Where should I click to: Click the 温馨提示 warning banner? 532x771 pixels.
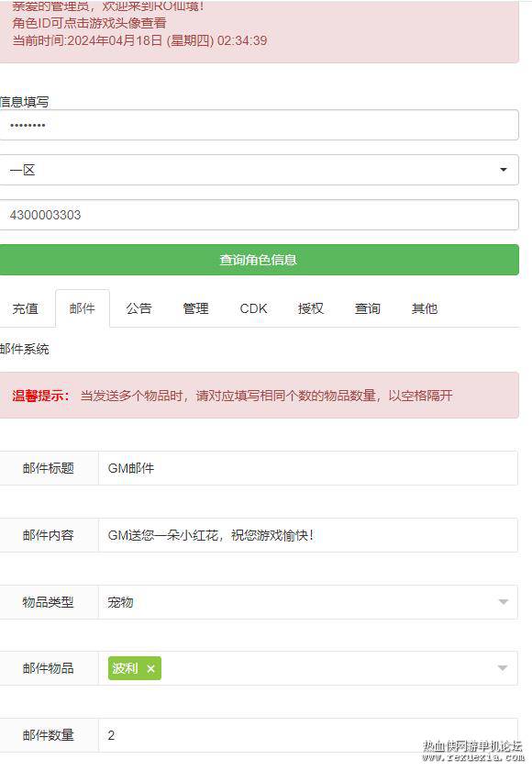pos(259,396)
